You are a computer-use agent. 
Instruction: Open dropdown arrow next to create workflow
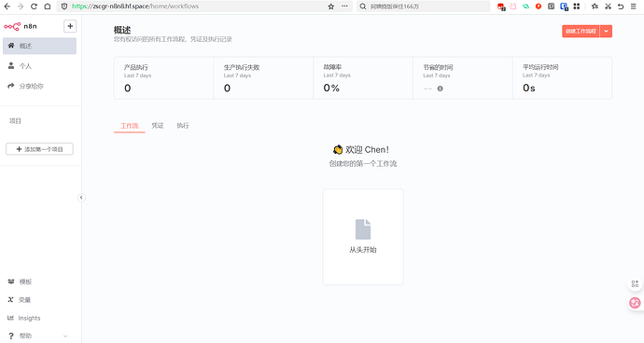tap(607, 31)
